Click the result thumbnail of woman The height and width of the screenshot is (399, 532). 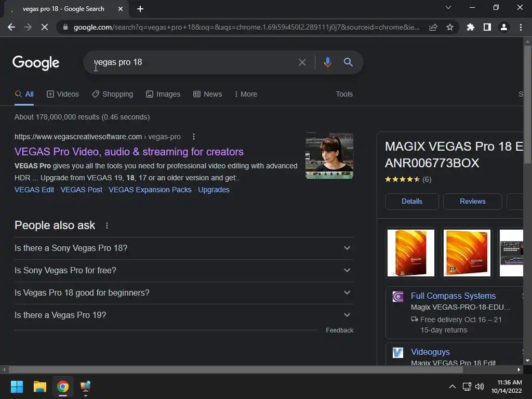click(329, 156)
